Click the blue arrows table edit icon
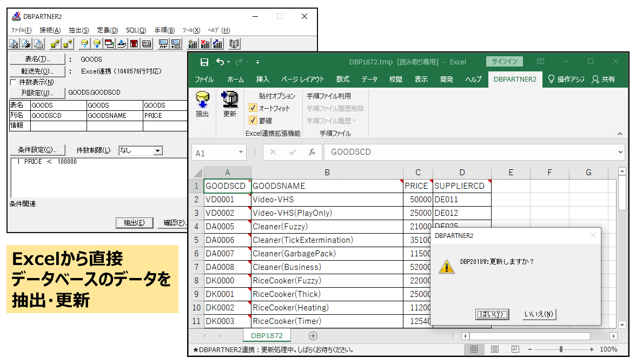The height and width of the screenshot is (364, 636). point(218,44)
